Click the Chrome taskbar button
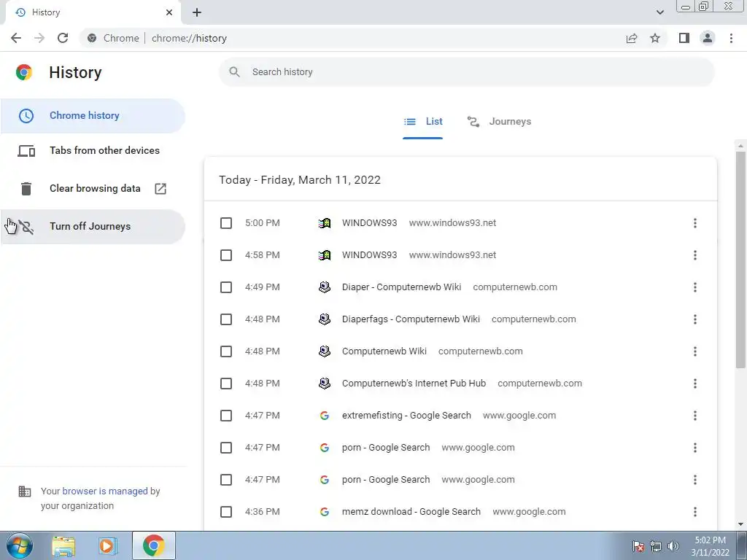The image size is (747, 560). pyautogui.click(x=153, y=545)
